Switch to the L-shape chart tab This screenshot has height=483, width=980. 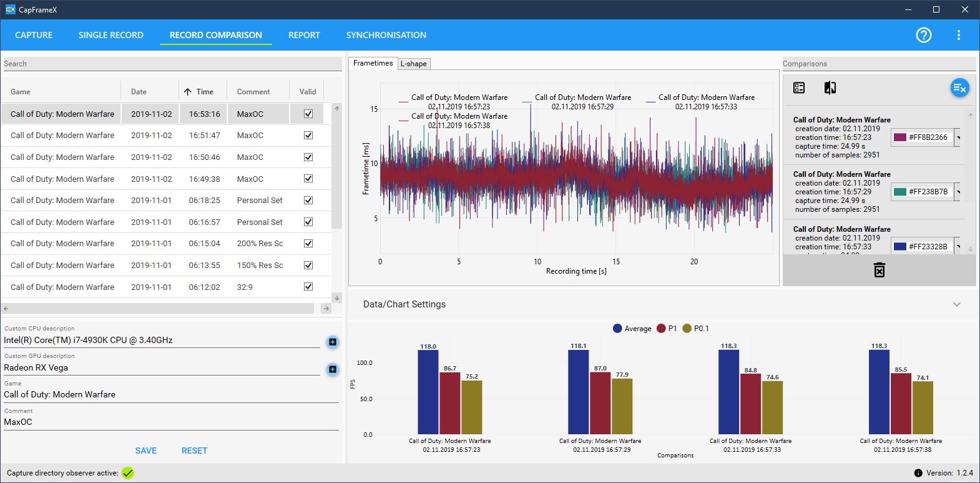(x=414, y=64)
